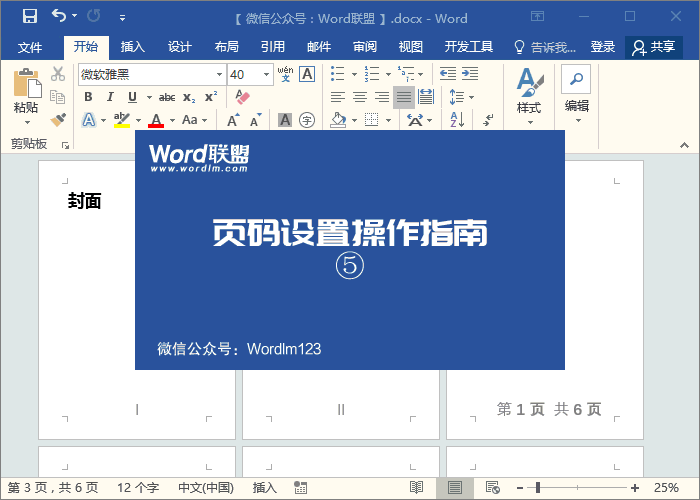
Task: Switch to the 视图 ribbon tab
Action: [410, 46]
